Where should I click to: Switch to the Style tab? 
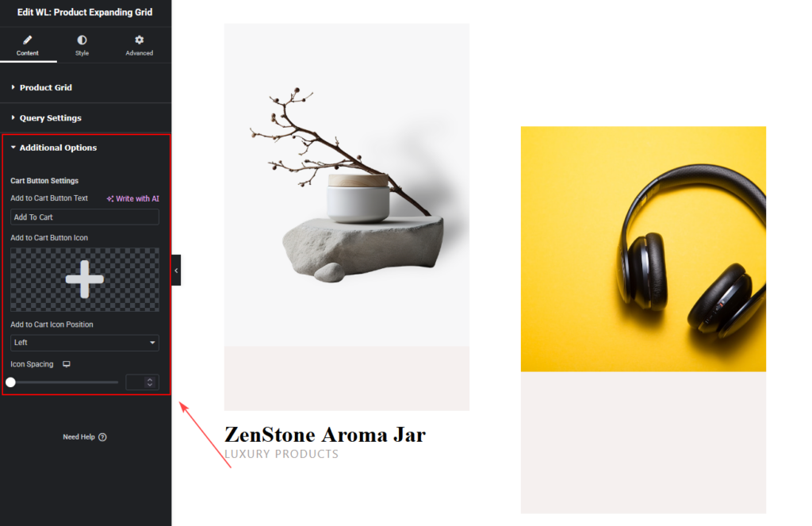[x=82, y=45]
